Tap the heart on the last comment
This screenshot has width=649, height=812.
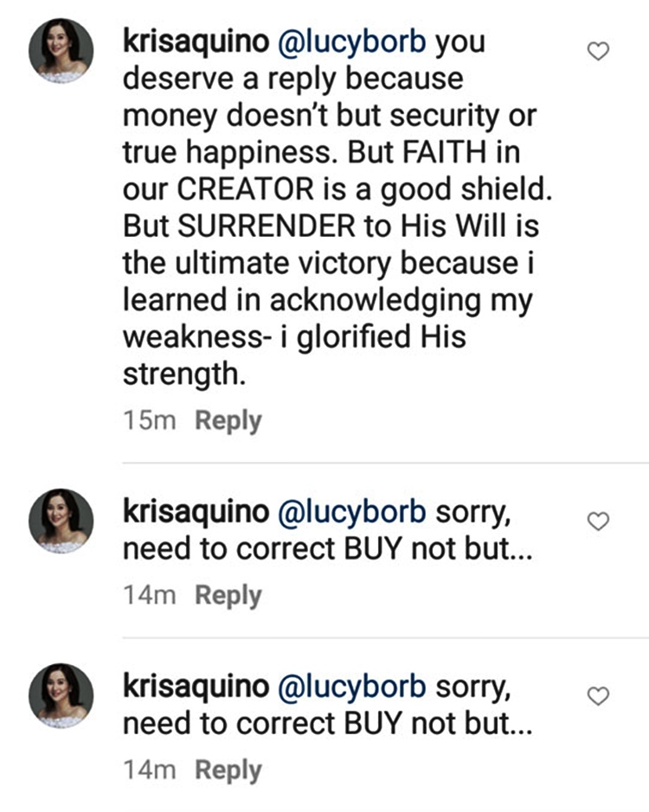(x=598, y=695)
